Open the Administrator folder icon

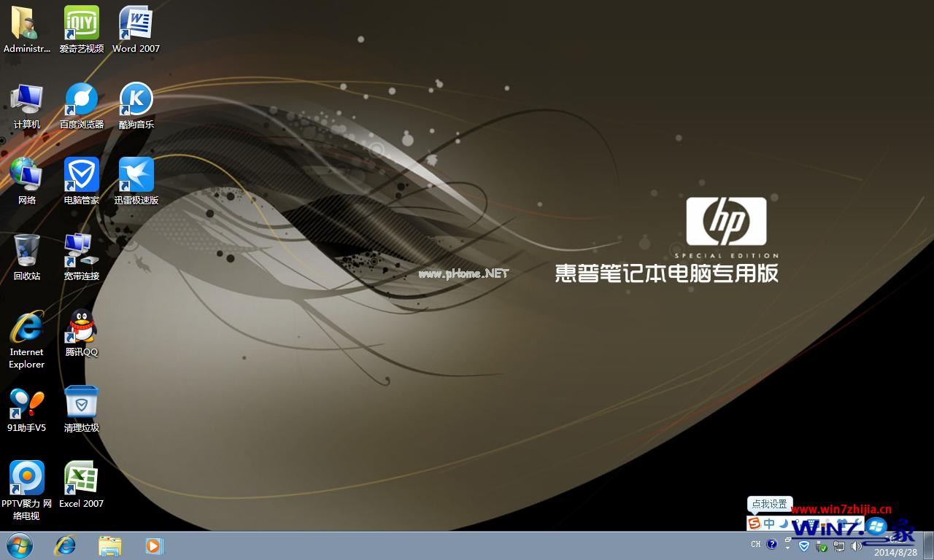[27, 30]
